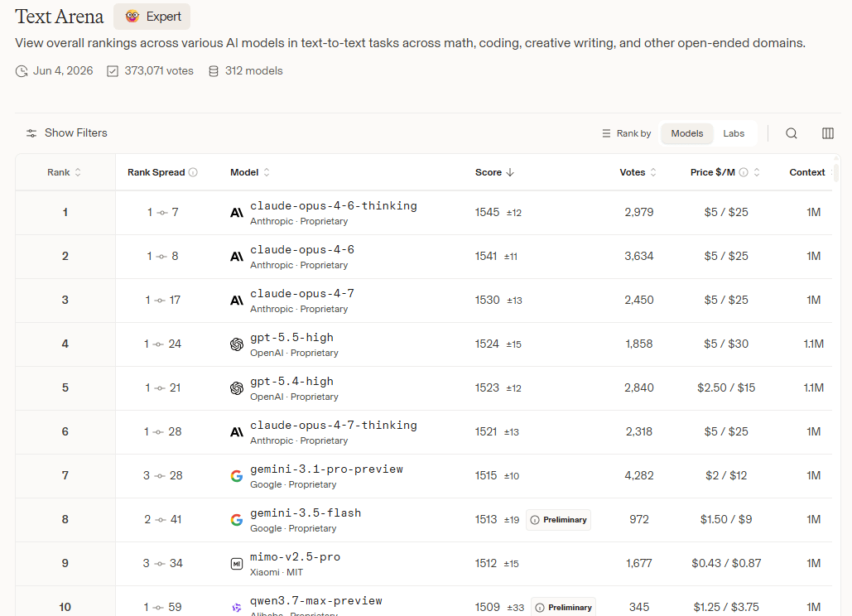This screenshot has height=616, width=852.
Task: Click price $2.50 / $15
Action: point(726,387)
